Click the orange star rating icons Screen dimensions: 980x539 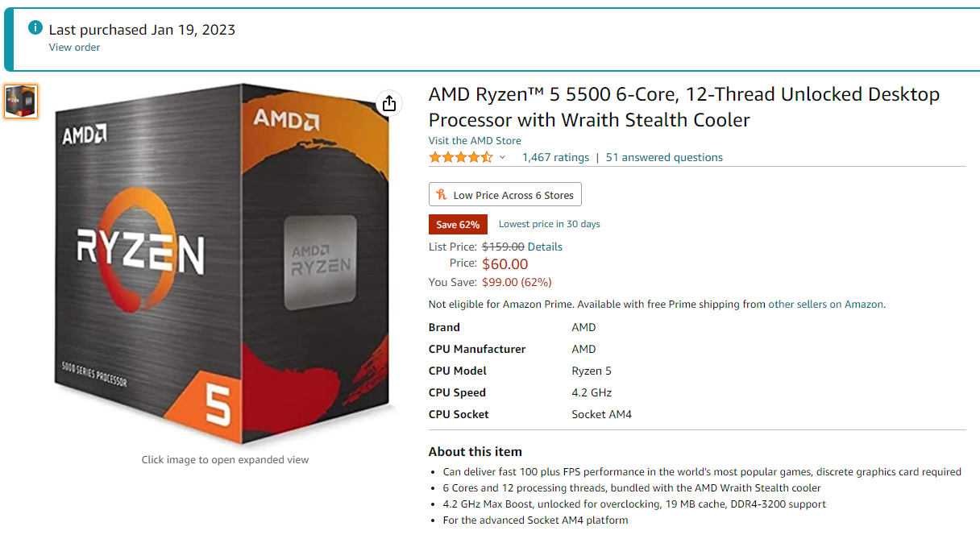click(x=460, y=157)
